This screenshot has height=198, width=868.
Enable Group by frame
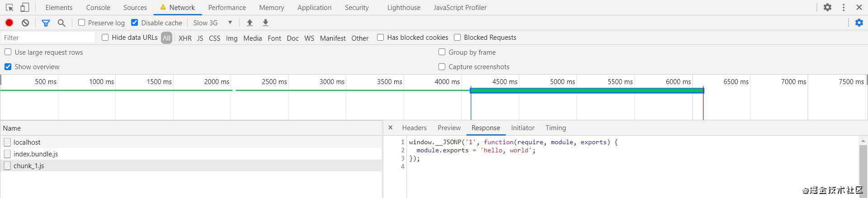tap(442, 52)
